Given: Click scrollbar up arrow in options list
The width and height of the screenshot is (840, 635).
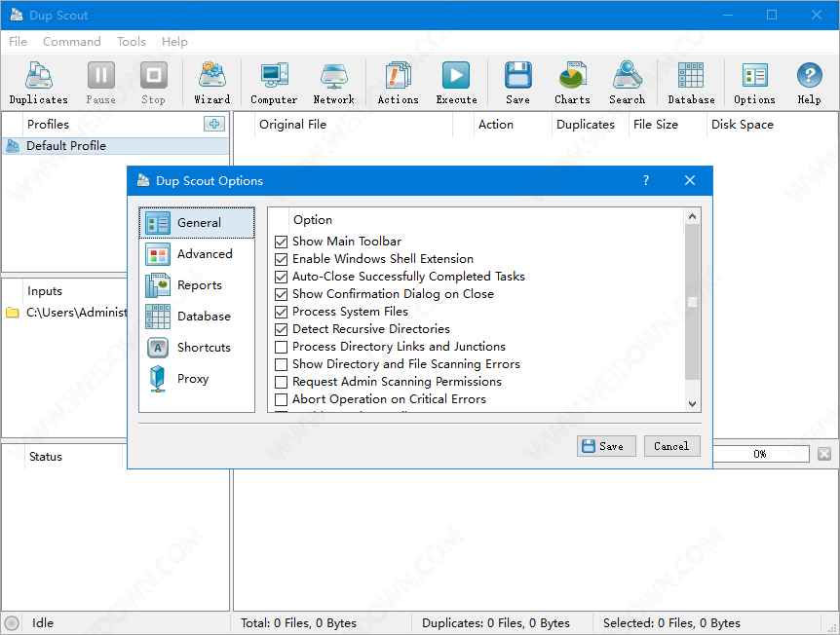Looking at the screenshot, I should coord(693,217).
